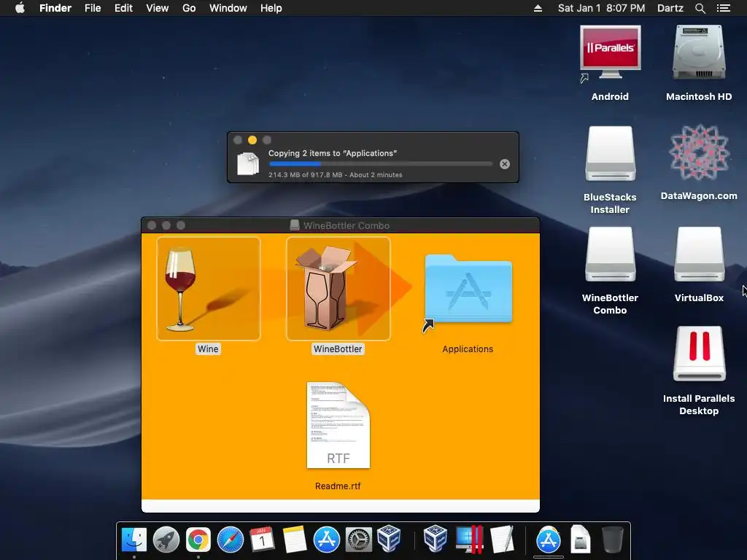The height and width of the screenshot is (560, 747).
Task: Open Parallels Desktop in dock
Action: [x=469, y=539]
